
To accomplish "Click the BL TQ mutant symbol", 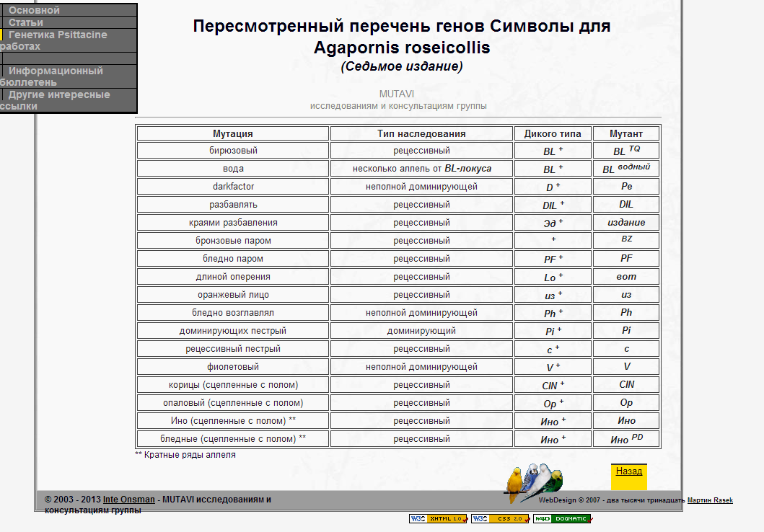I will tap(626, 151).
